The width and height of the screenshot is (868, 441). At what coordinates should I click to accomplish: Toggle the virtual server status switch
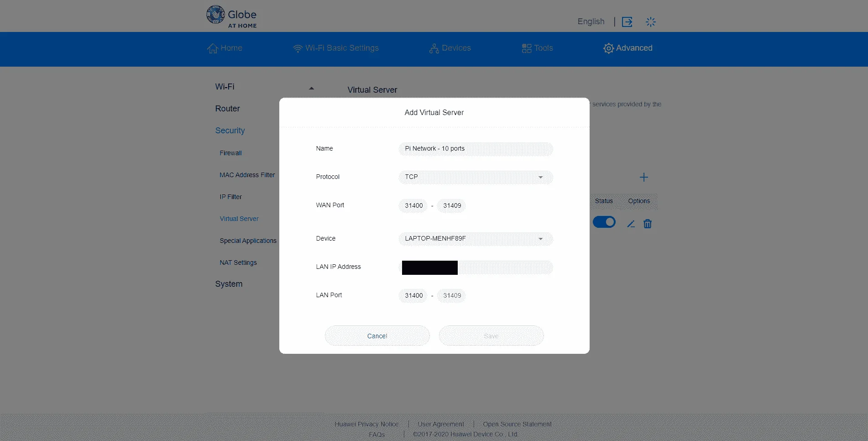point(604,222)
